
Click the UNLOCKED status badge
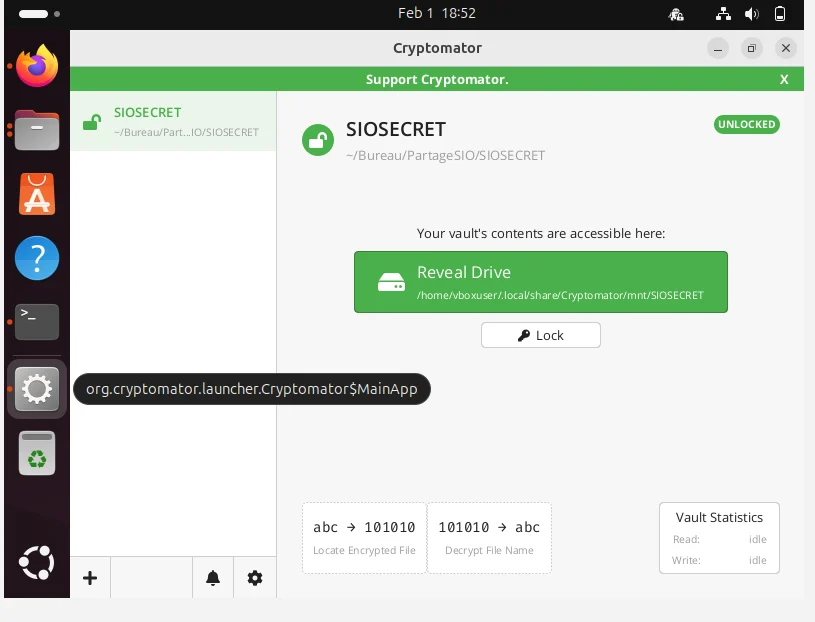point(746,124)
